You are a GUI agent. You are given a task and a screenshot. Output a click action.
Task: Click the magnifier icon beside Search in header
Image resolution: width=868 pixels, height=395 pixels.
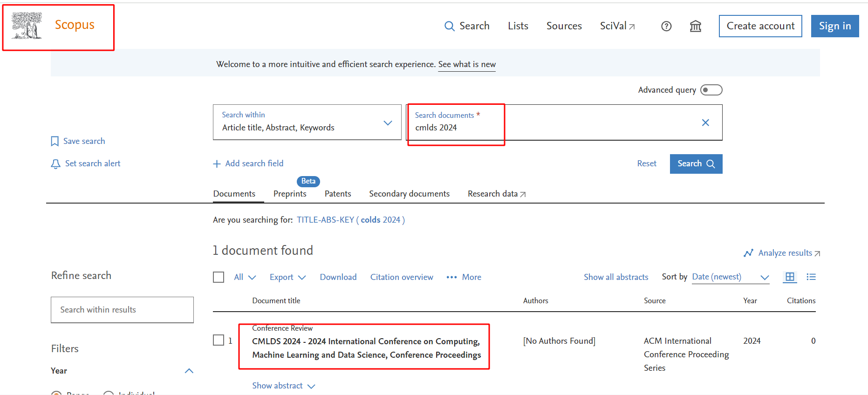click(449, 26)
